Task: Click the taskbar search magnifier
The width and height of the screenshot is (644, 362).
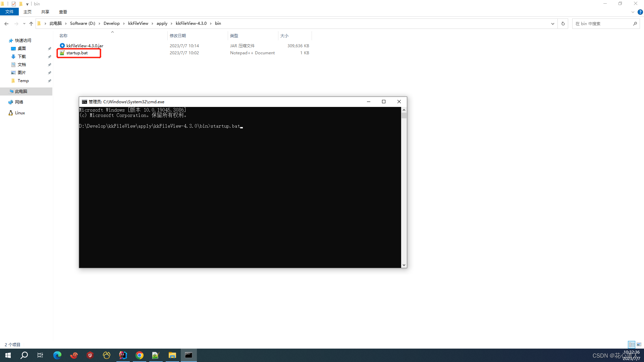Action: tap(24, 355)
